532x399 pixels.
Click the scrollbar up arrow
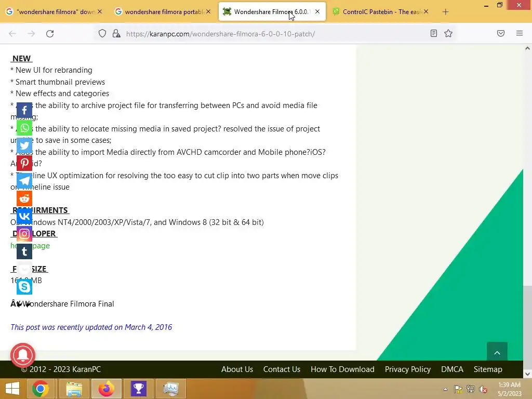click(x=527, y=48)
